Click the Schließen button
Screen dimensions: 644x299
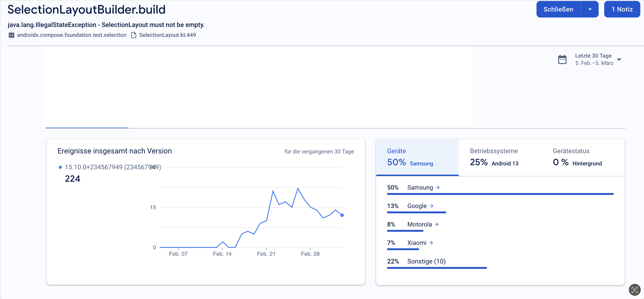point(558,9)
